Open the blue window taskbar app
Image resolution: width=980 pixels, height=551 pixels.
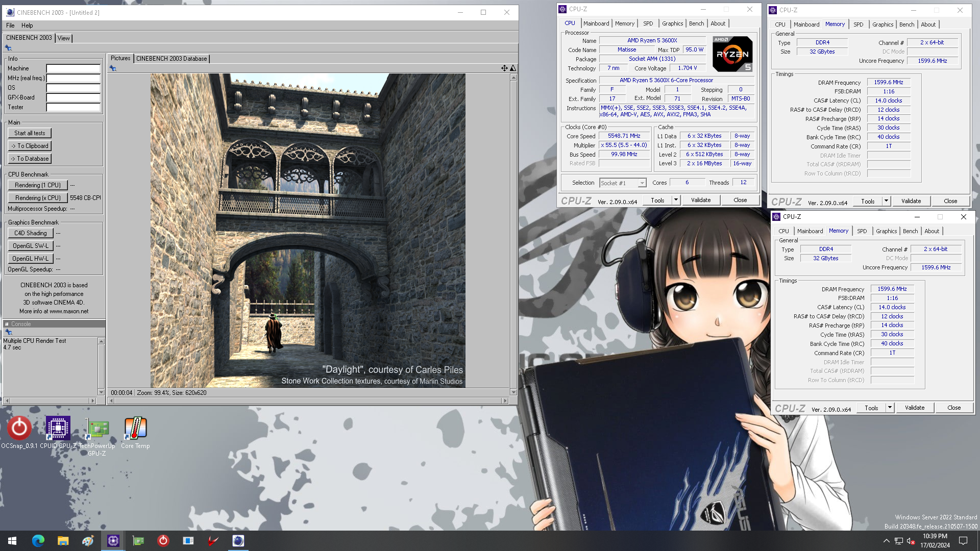click(188, 541)
